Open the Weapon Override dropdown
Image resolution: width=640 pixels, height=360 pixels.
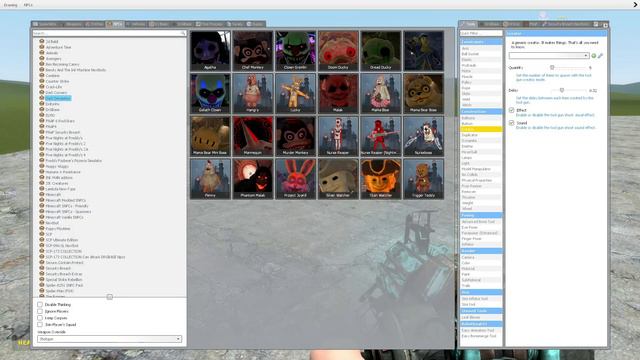pos(109,339)
